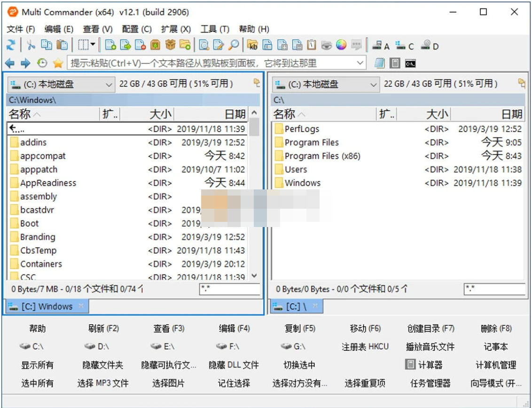This screenshot has width=532, height=408.
Task: Click the right panel filter field showing *.*
Action: (493, 289)
